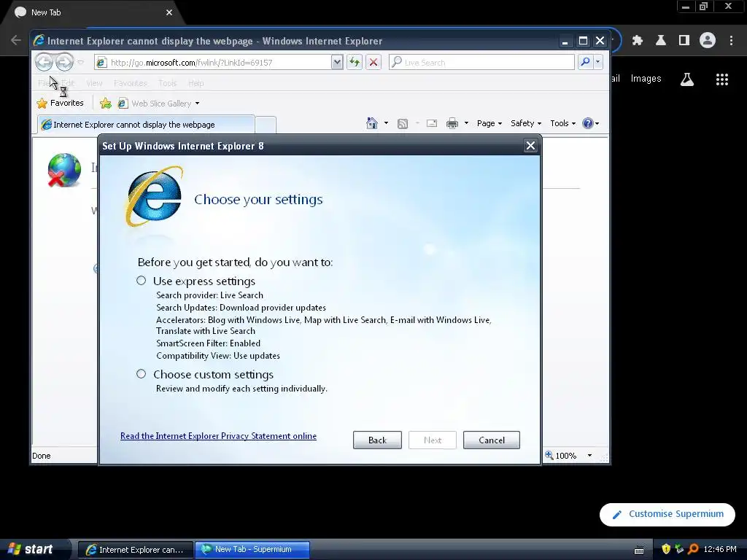Open the Help menu in IE menu bar
Screen dimensions: 747x560
tap(196, 83)
